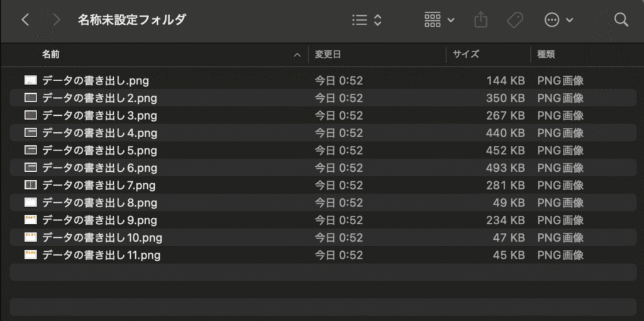Select thumbnail of データの書き出し 9.png

click(x=31, y=220)
